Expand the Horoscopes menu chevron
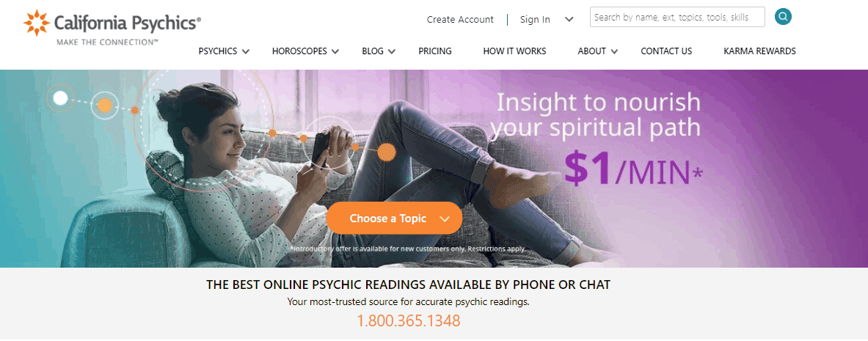Screen dimensions: 868x341 tap(335, 51)
